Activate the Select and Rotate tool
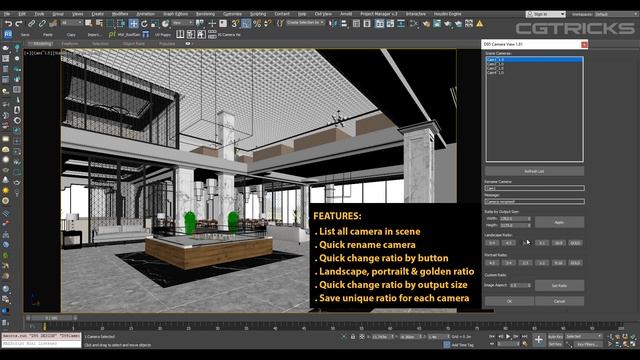 coord(144,24)
